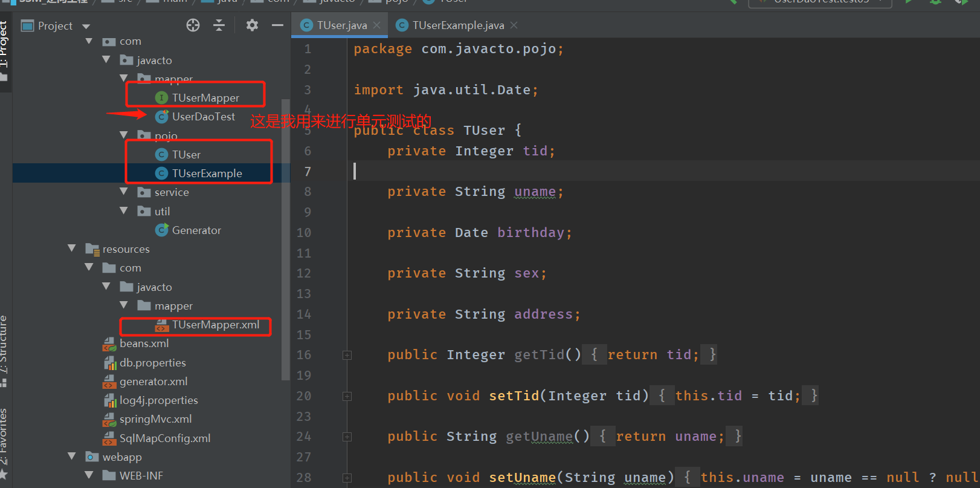Collapse the pojo package node
This screenshot has height=488, width=980.
pyautogui.click(x=124, y=135)
